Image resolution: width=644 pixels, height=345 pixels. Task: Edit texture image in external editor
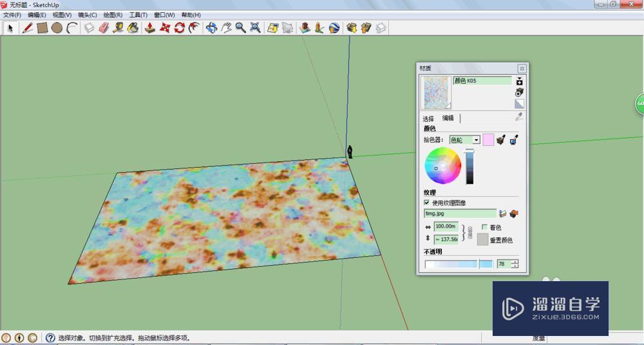pos(514,213)
